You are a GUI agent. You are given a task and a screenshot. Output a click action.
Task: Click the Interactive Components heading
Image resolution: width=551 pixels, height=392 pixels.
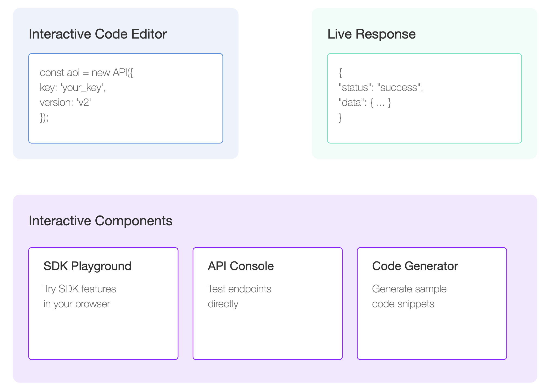101,221
